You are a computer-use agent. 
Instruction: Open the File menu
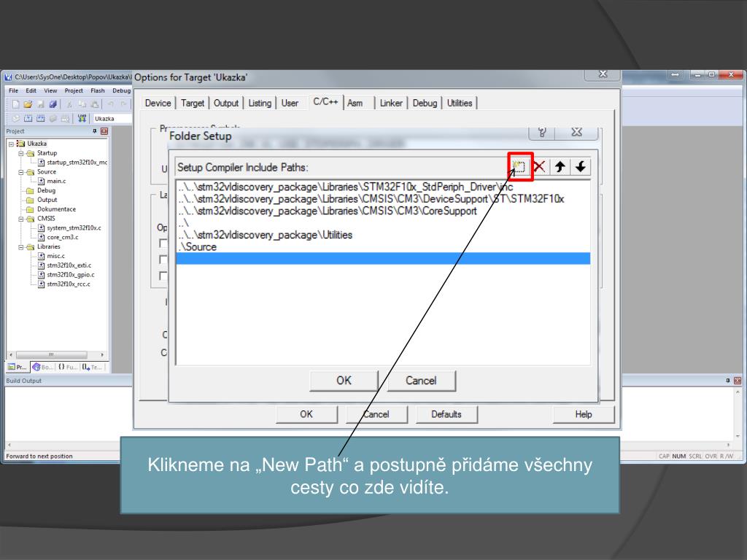click(13, 90)
